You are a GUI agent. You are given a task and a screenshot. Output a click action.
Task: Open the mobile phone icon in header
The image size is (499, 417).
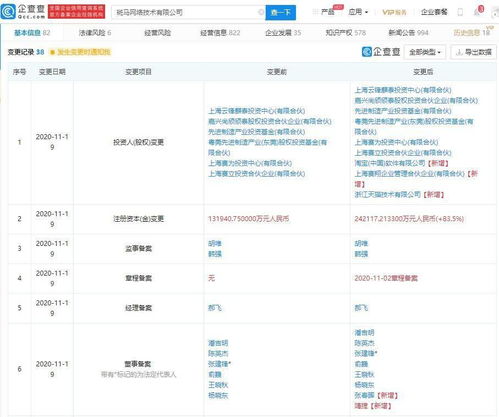[460, 12]
